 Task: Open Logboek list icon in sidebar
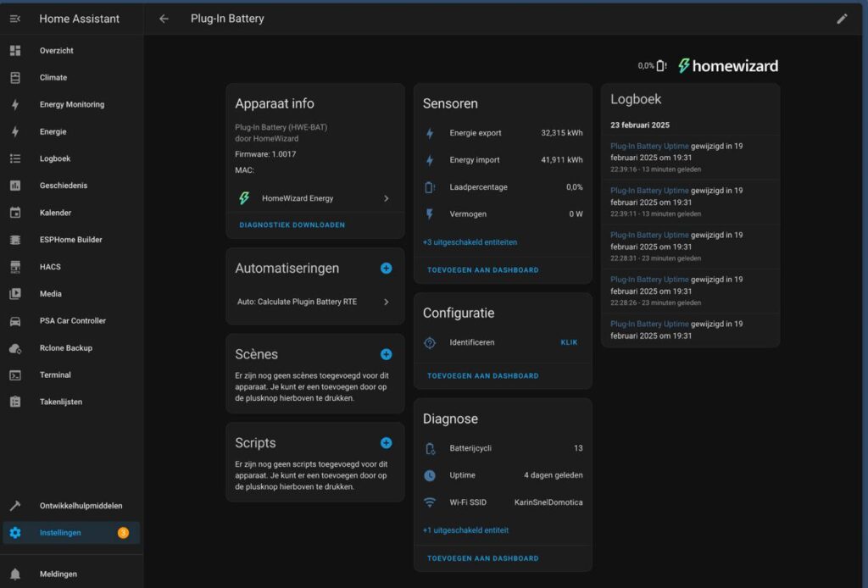click(15, 158)
